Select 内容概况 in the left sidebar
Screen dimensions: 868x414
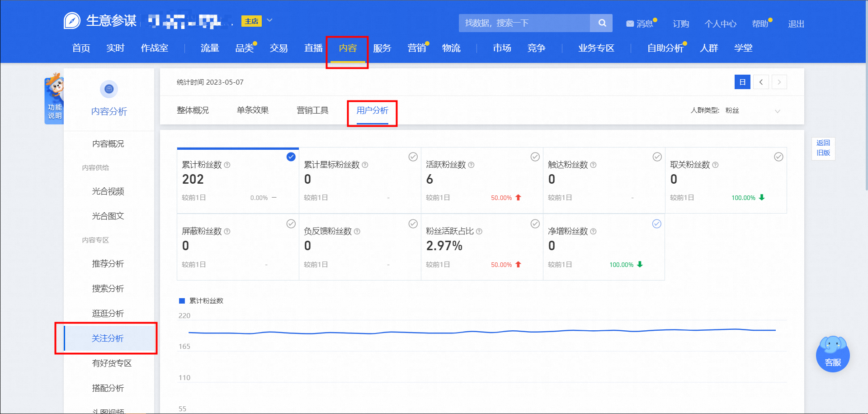[109, 144]
